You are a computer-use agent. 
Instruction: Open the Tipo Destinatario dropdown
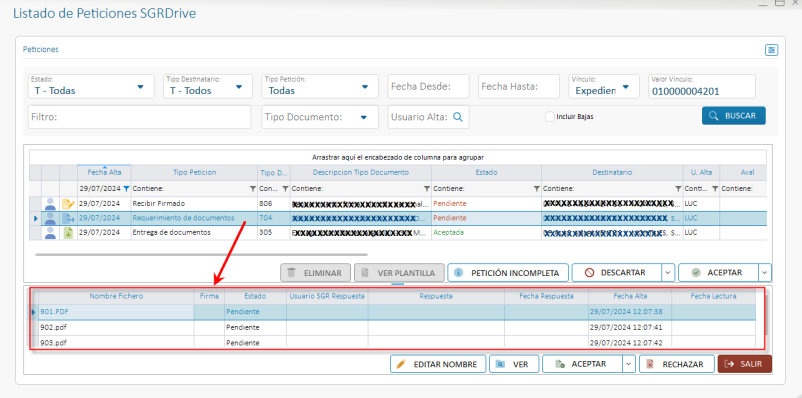tap(208, 86)
